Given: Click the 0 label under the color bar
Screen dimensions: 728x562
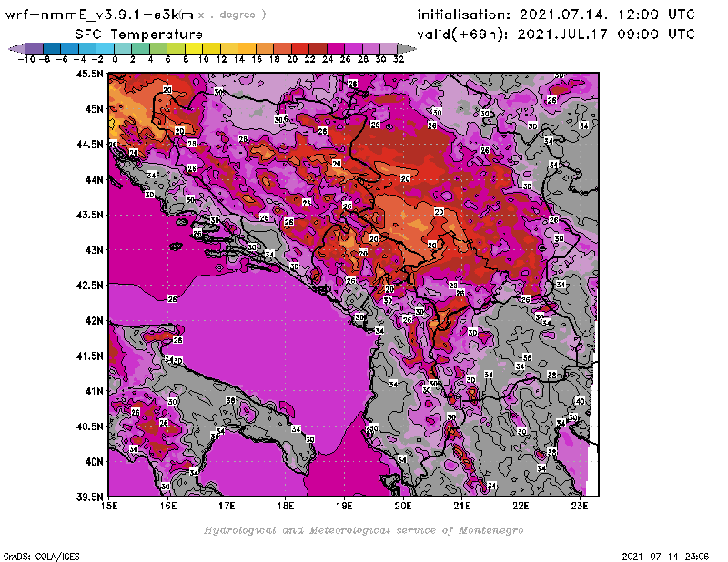Looking at the screenshot, I should point(115,60).
